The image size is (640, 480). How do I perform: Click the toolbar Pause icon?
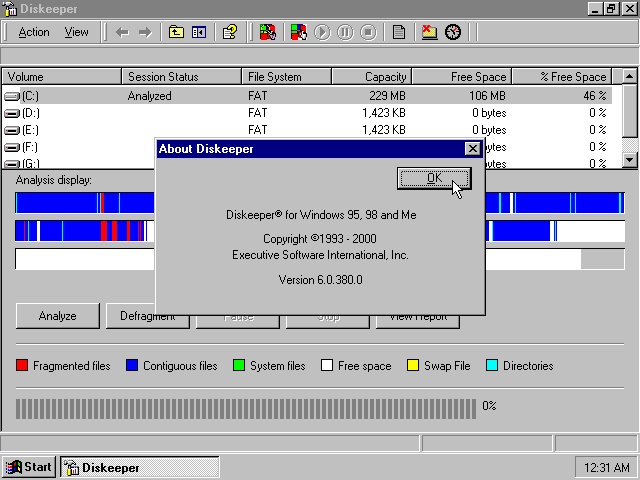click(345, 32)
